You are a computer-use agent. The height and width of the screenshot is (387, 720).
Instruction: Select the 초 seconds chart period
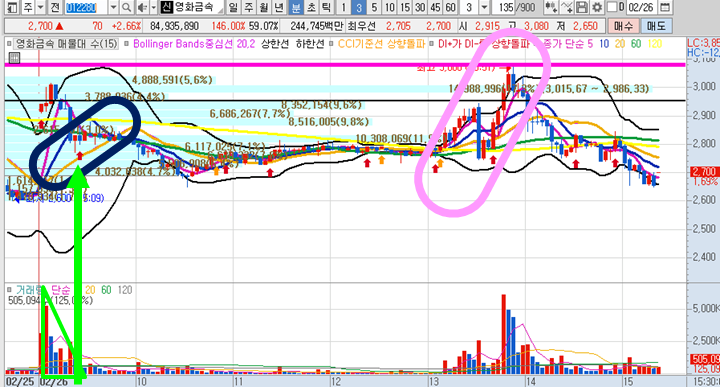click(311, 7)
